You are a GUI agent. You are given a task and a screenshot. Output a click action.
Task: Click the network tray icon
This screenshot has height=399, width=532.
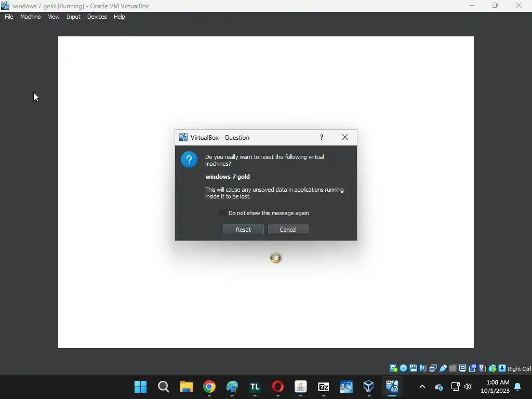(x=455, y=387)
